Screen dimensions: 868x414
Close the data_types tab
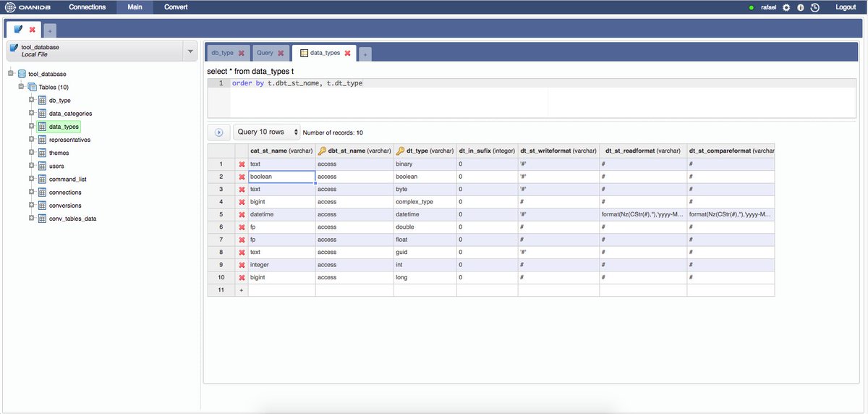[x=348, y=53]
